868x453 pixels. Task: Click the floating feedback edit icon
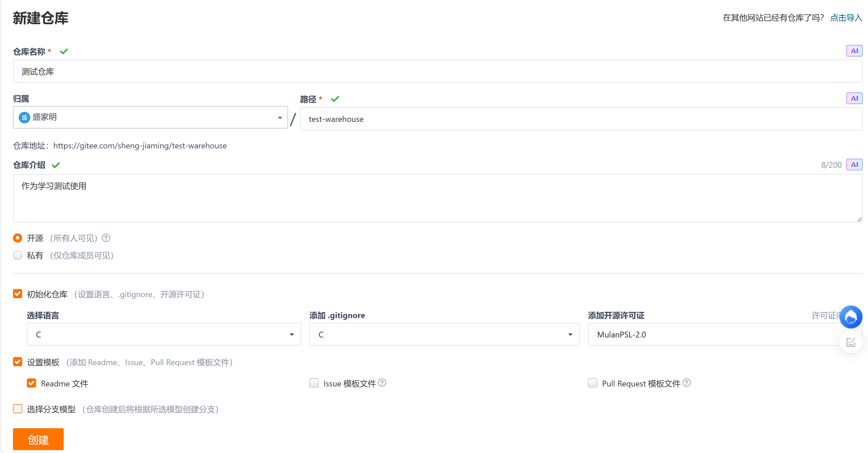coord(850,343)
